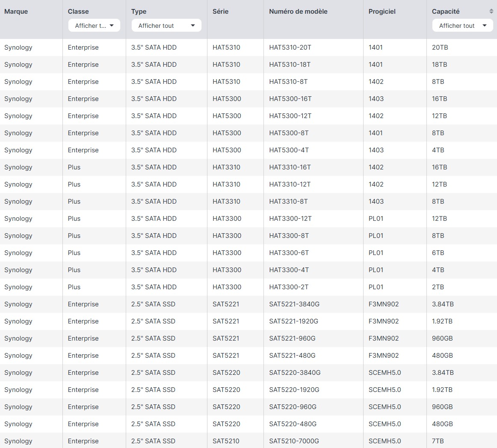Click the HAT3300-2T model cell
Screen dimensions: 497x448
[x=289, y=287]
